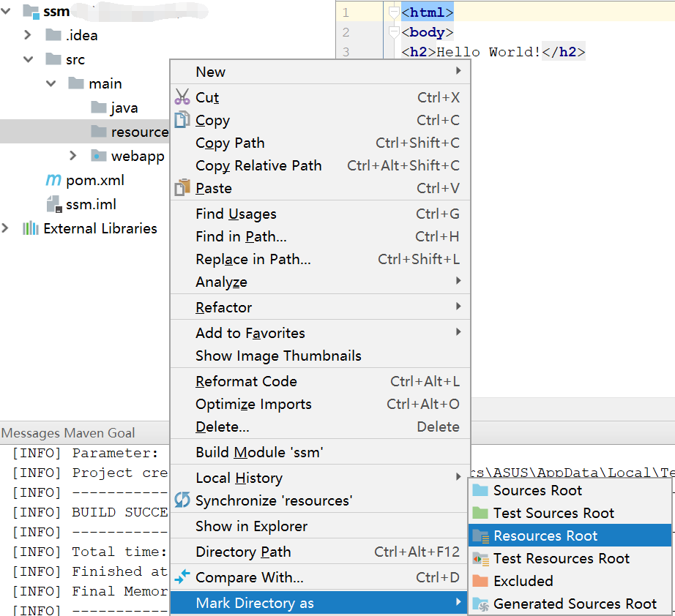This screenshot has width=675, height=616.
Task: Collapse the main folder node
Action: (51, 83)
